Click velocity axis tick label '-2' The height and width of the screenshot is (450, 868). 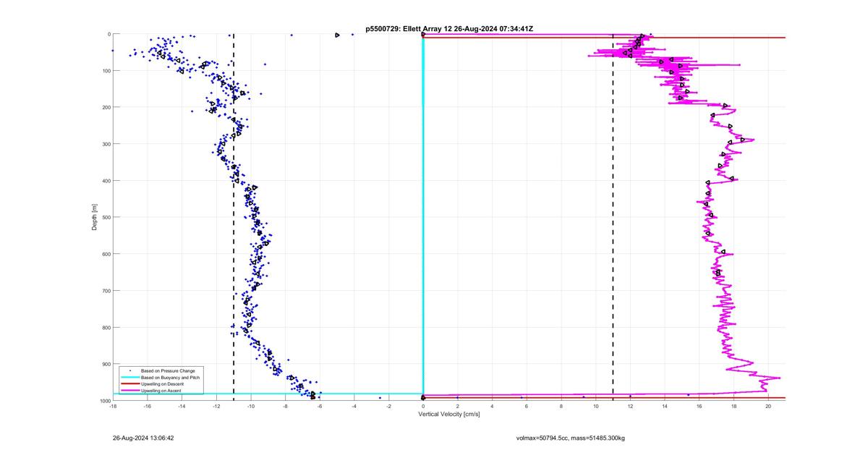[388, 407]
